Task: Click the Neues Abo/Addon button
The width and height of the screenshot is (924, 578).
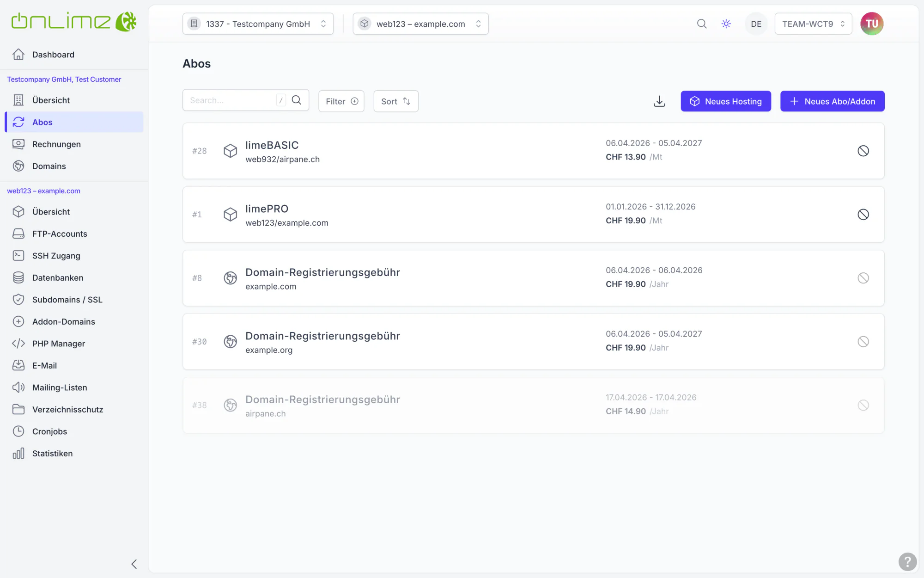Action: coord(832,101)
